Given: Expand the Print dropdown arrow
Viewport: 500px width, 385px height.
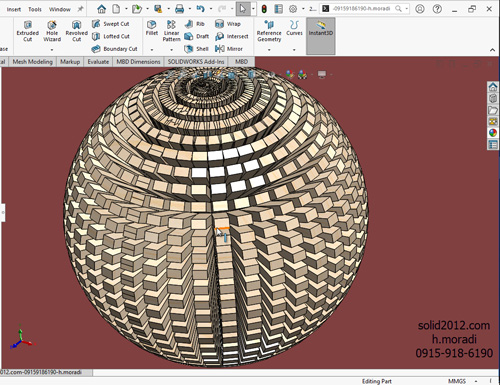Looking at the screenshot, I should pyautogui.click(x=190, y=9).
